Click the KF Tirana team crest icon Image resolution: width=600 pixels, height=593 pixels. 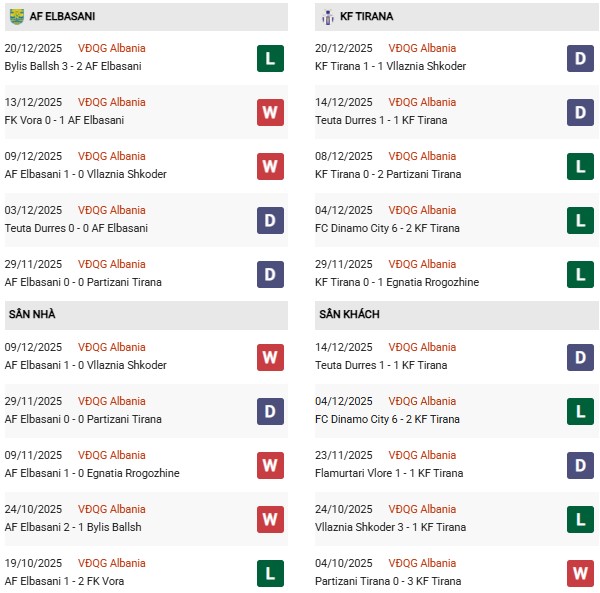pyautogui.click(x=328, y=17)
